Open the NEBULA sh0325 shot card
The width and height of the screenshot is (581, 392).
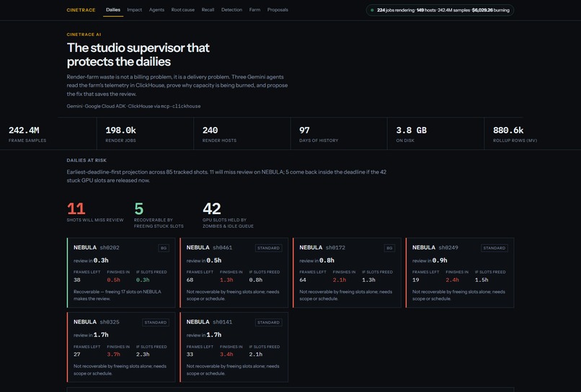[121, 347]
